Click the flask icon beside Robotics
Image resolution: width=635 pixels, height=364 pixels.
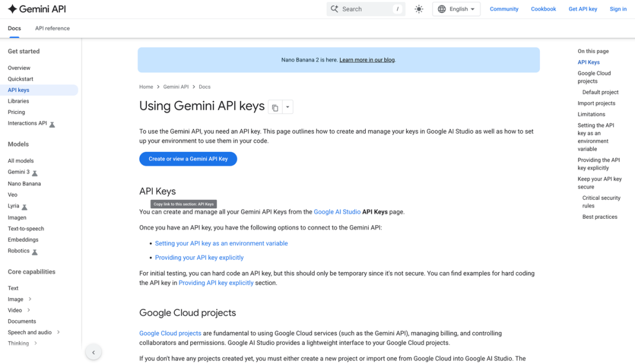35,252
